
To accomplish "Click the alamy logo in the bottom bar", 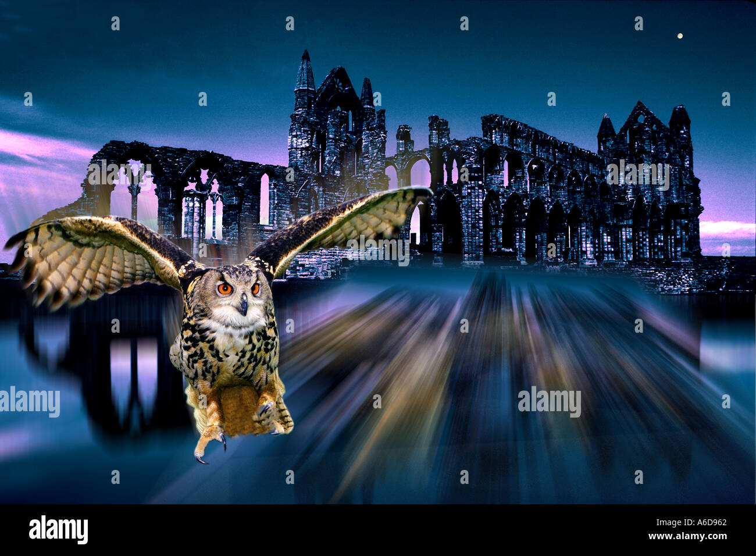I will [59, 529].
